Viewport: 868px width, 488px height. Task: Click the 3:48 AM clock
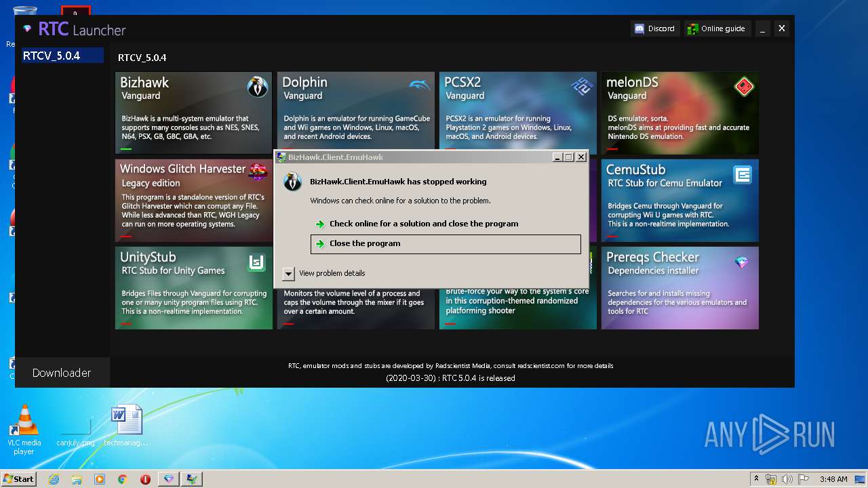click(x=833, y=479)
